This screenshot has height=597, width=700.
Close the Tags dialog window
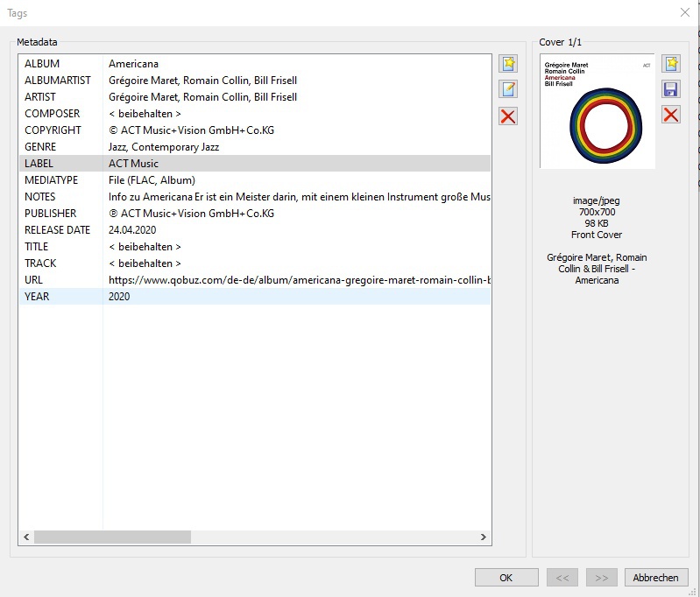point(685,12)
